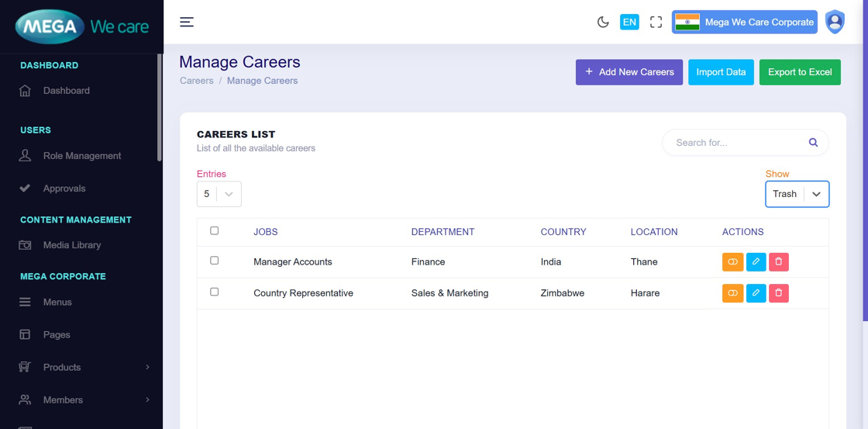
Task: Open Role Management in sidebar
Action: tap(82, 156)
